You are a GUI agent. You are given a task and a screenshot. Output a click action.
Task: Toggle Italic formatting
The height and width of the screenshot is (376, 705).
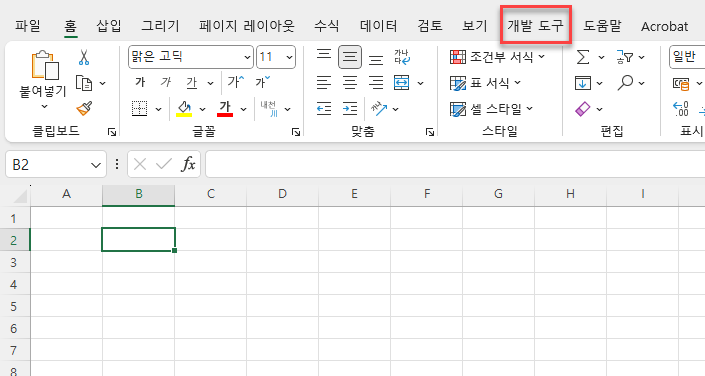pyautogui.click(x=166, y=82)
